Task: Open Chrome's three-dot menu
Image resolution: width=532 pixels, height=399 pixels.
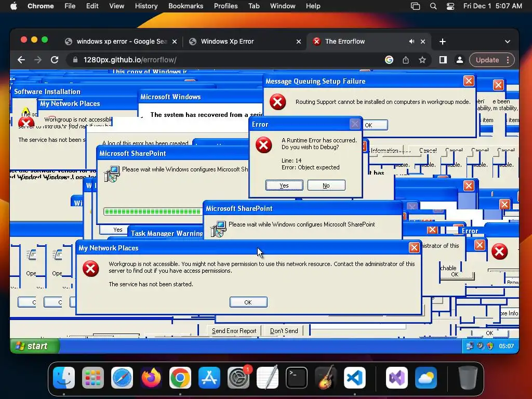Action: [508, 60]
